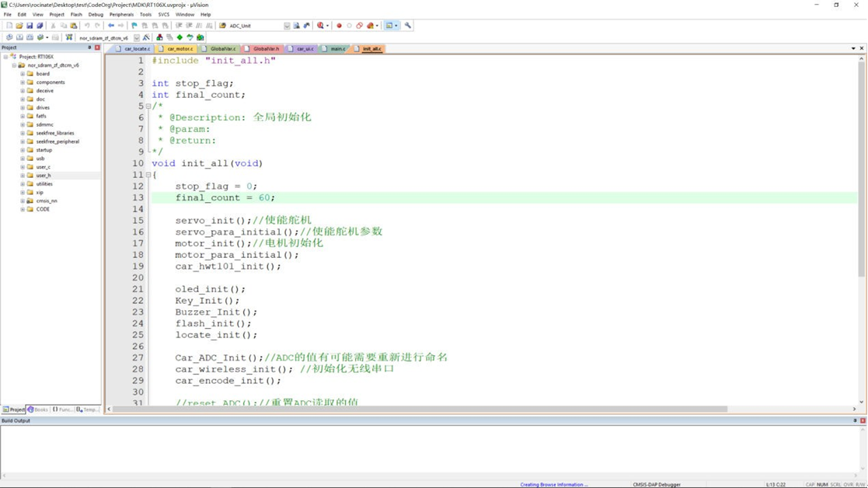Screen dimensions: 868x488
Task: Select the cmsis_nn group in tree
Action: coord(47,200)
